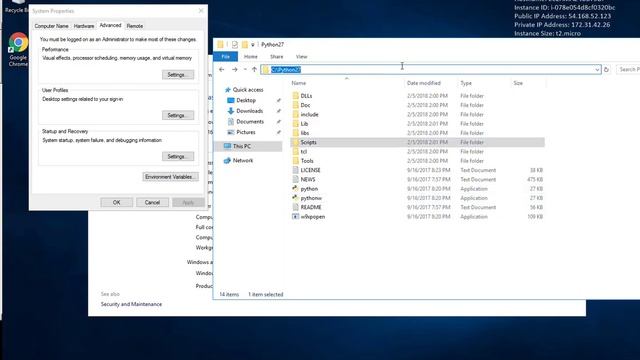Select the Tools folder icon
The height and width of the screenshot is (360, 640).
(296, 161)
